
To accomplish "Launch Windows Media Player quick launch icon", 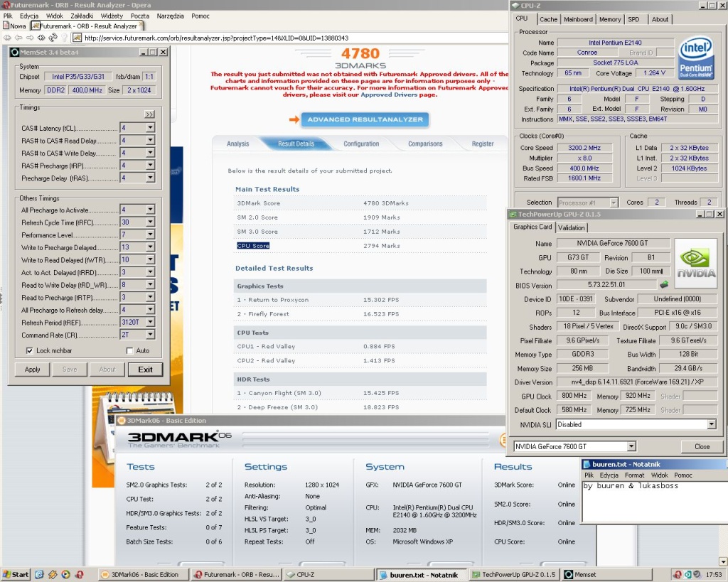I will (66, 575).
